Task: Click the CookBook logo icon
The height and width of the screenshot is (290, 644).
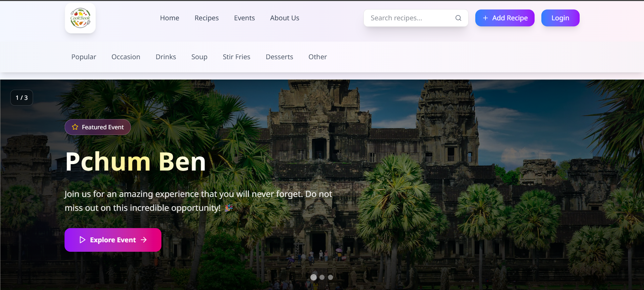Action: (x=80, y=18)
